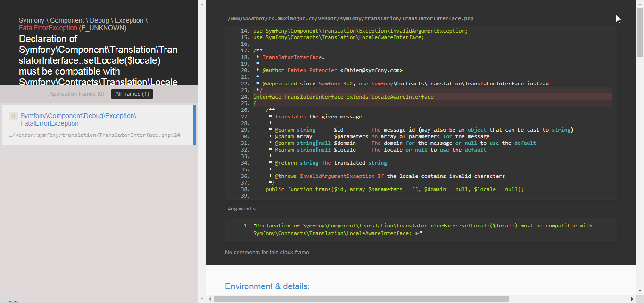Click the TranslatorInterface.php:24 frame file path
Viewport: 644px width, 303px height.
94,135
